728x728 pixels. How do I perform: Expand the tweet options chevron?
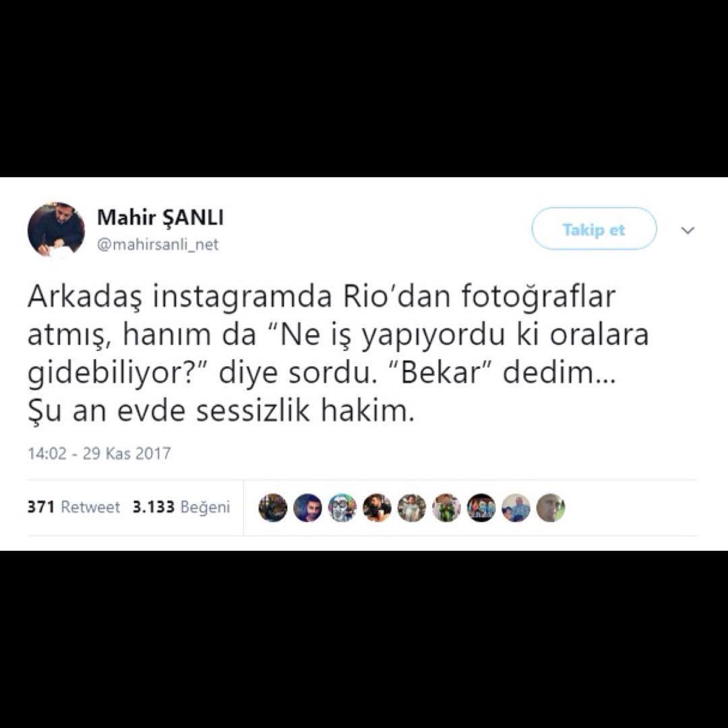688,230
